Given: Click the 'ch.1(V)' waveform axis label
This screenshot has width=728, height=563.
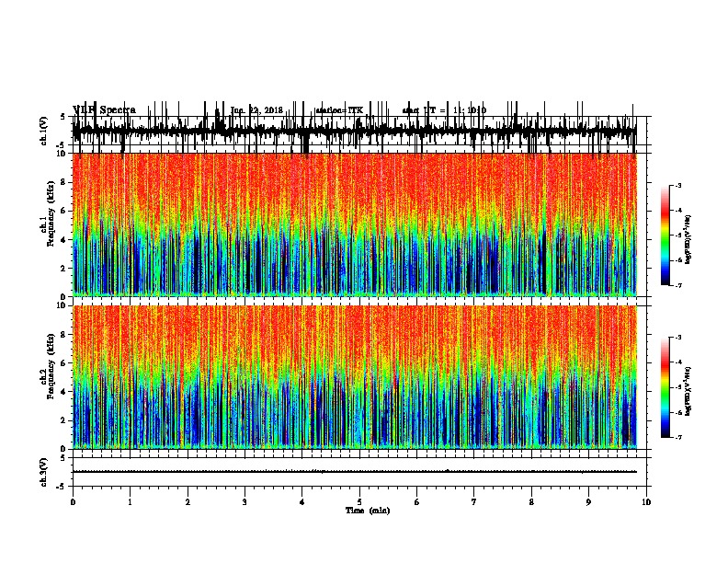Looking at the screenshot, I should pyautogui.click(x=44, y=131).
